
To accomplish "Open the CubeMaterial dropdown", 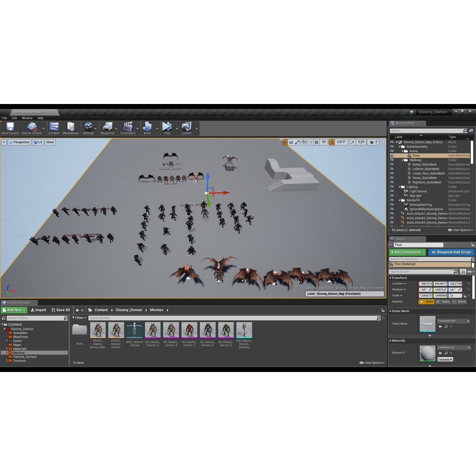I will [x=454, y=347].
